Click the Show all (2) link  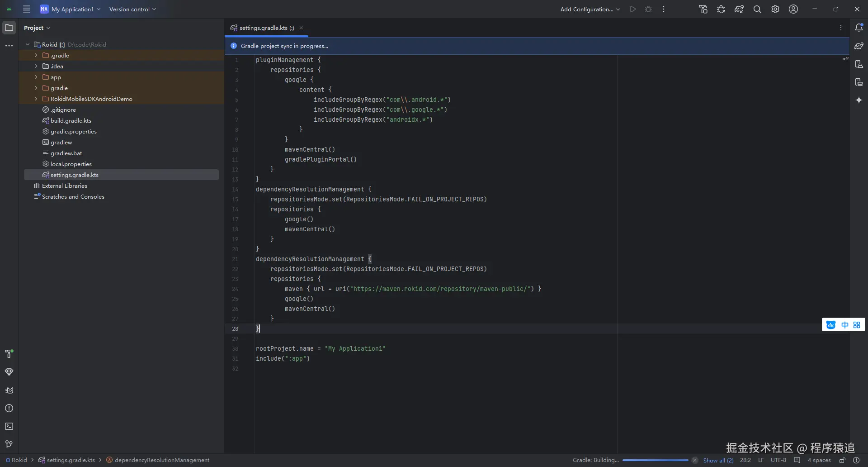pyautogui.click(x=718, y=460)
